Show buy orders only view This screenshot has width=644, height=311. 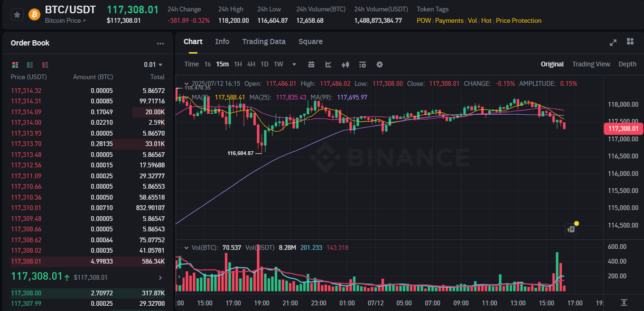(30, 64)
